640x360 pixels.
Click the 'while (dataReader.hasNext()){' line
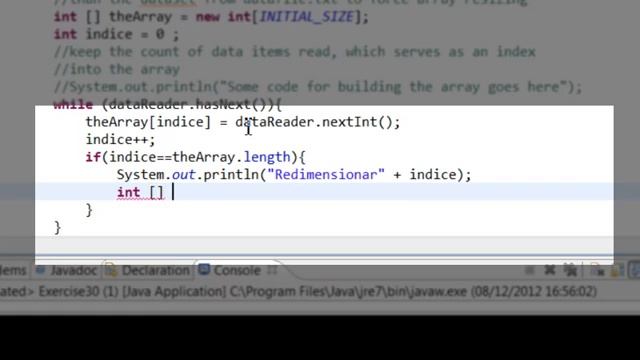point(167,104)
